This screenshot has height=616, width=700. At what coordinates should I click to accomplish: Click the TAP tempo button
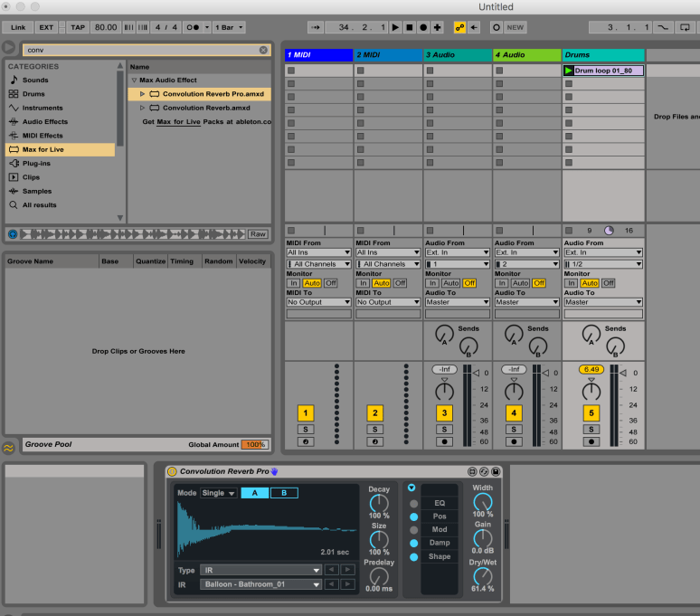[x=78, y=27]
